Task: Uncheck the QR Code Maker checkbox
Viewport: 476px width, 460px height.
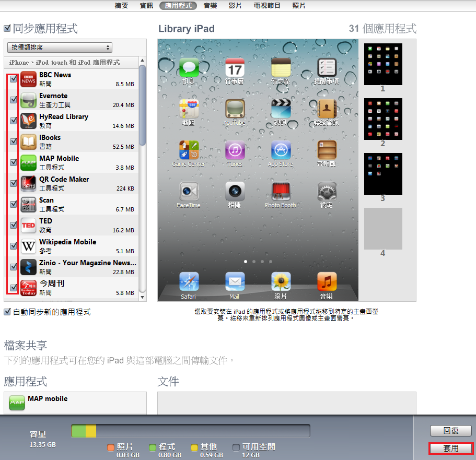Action: coord(14,183)
